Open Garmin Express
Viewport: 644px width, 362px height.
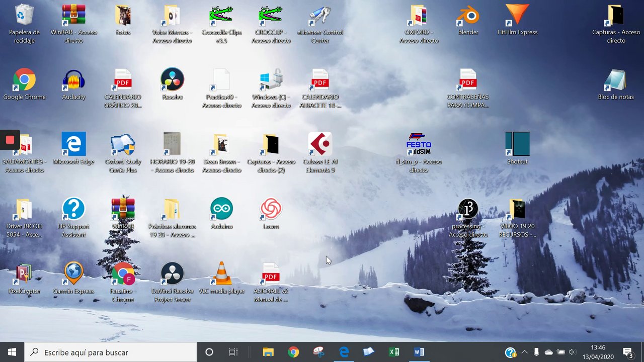pyautogui.click(x=73, y=279)
